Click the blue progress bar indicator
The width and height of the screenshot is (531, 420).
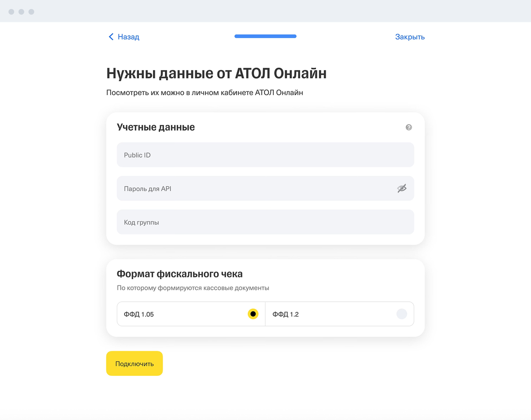tap(265, 36)
